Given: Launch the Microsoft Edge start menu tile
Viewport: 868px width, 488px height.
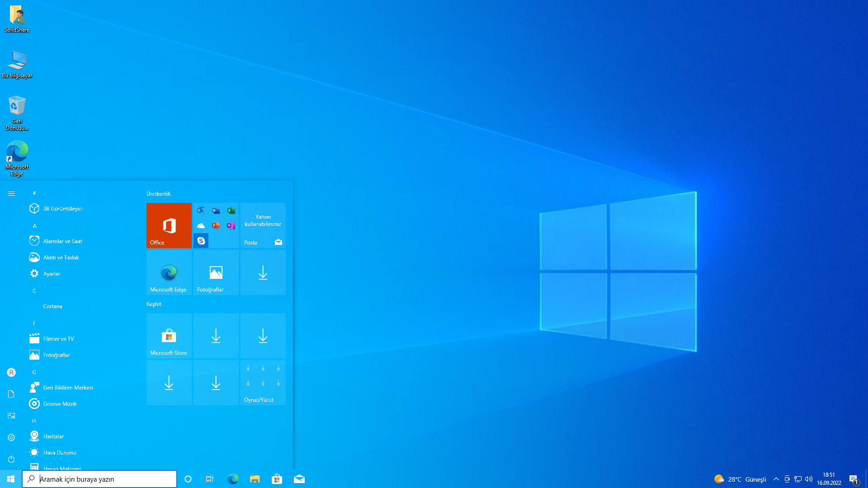Looking at the screenshot, I should (169, 272).
